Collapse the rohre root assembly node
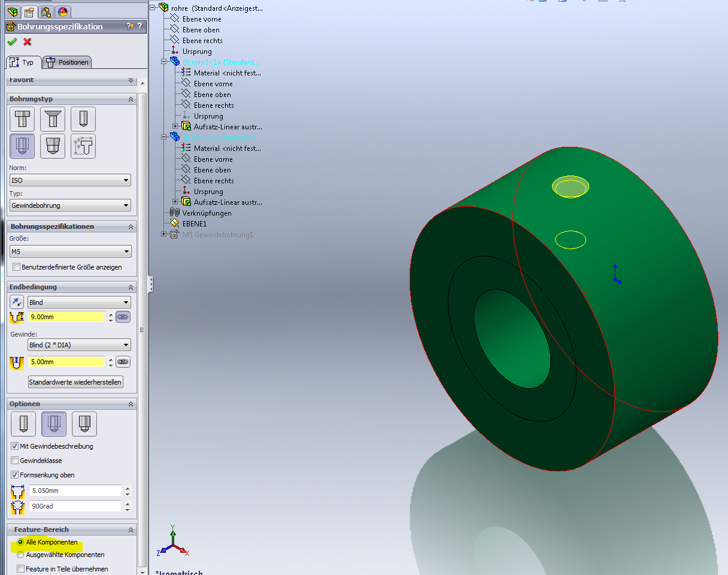 pyautogui.click(x=153, y=8)
